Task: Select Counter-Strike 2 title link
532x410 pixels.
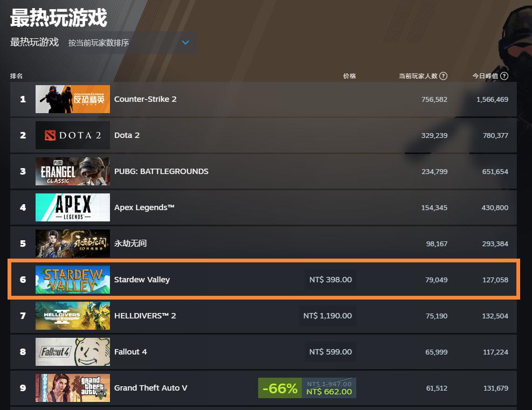Action: tap(145, 99)
